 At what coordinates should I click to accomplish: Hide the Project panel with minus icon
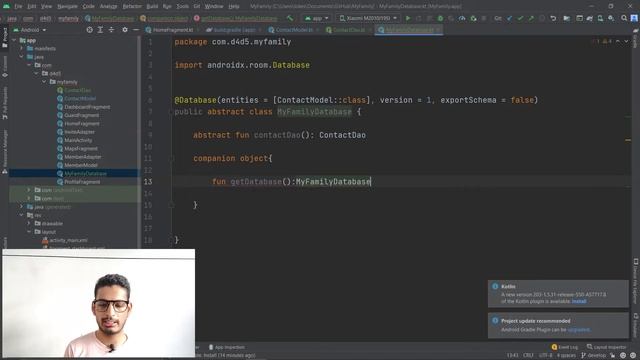[136, 30]
